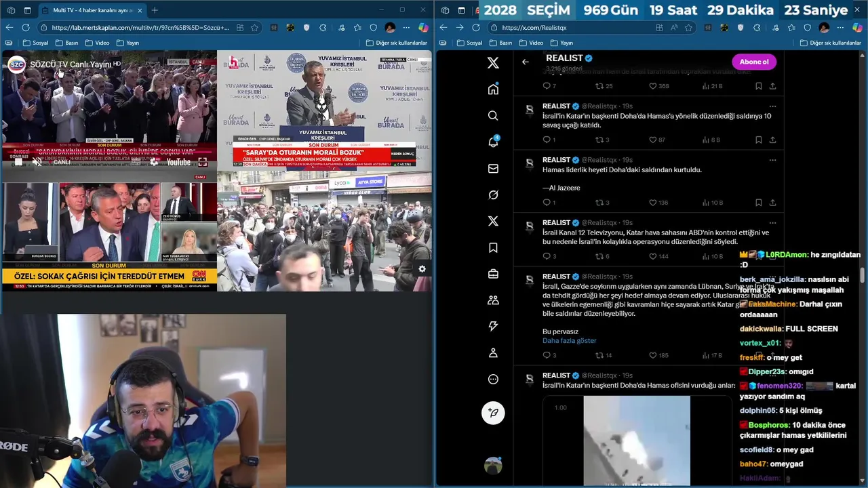The width and height of the screenshot is (868, 488).
Task: Retweet the '10 savaş uçağı' tweet
Action: click(599, 140)
